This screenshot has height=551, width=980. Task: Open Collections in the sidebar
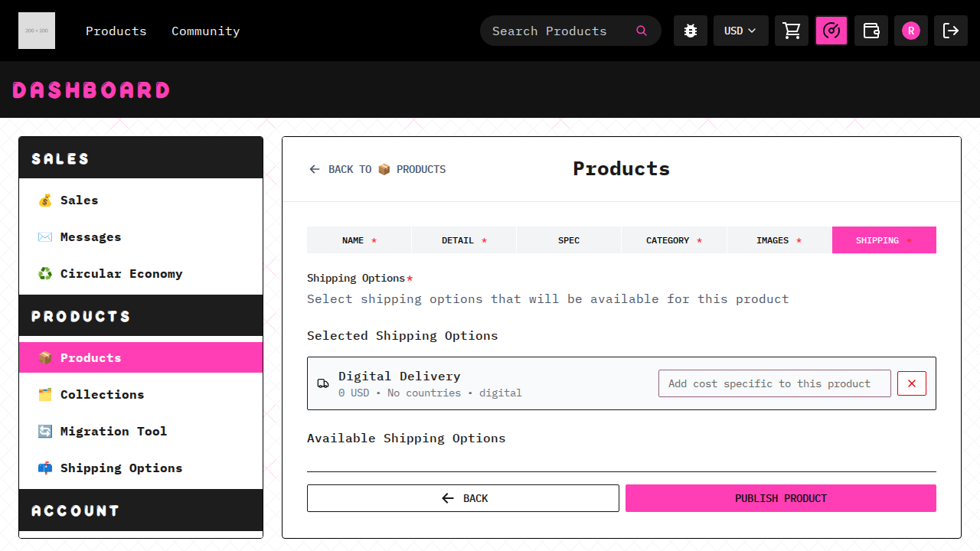pyautogui.click(x=141, y=395)
